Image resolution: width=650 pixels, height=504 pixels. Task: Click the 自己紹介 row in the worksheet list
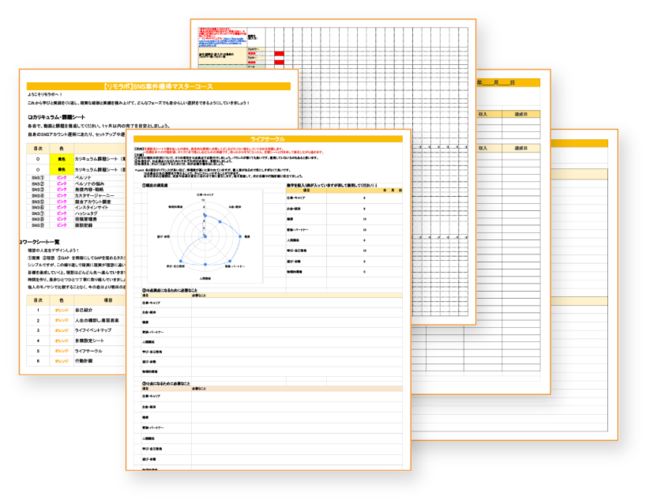click(x=83, y=310)
